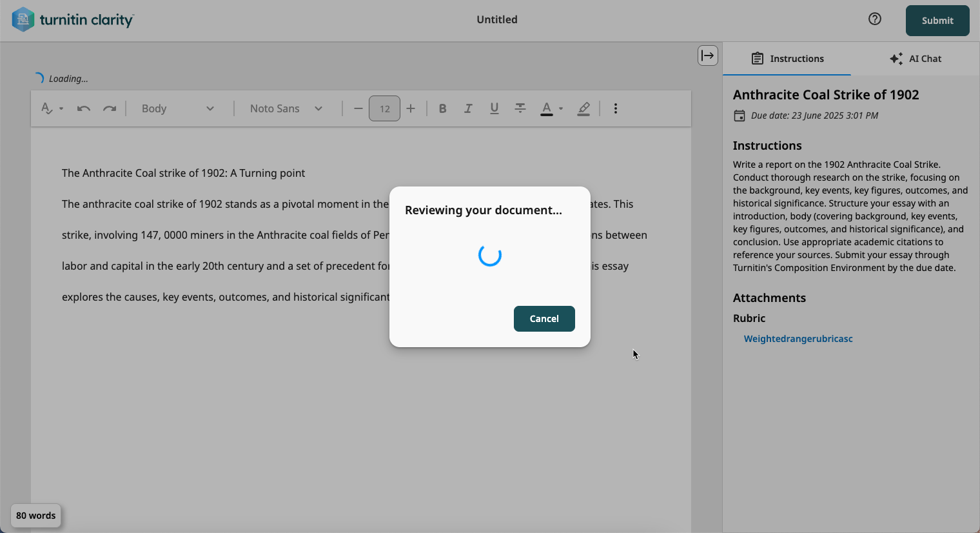Toggle underline formatting
980x533 pixels.
(x=494, y=108)
